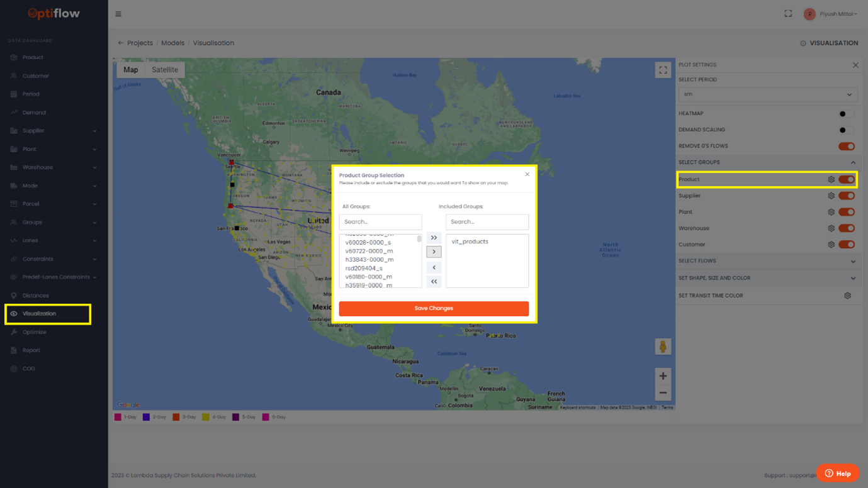Open Supplier group settings gear
This screenshot has width=868, height=488.
(831, 196)
